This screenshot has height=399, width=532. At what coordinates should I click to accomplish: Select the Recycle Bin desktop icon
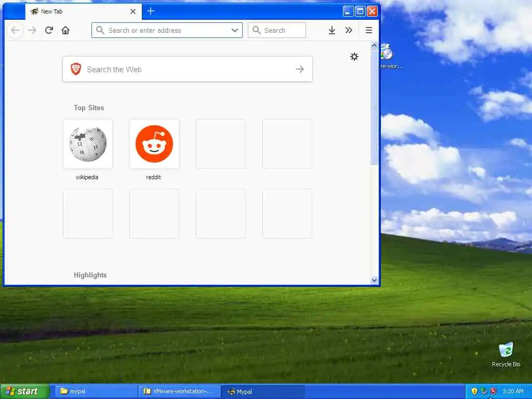(x=506, y=355)
